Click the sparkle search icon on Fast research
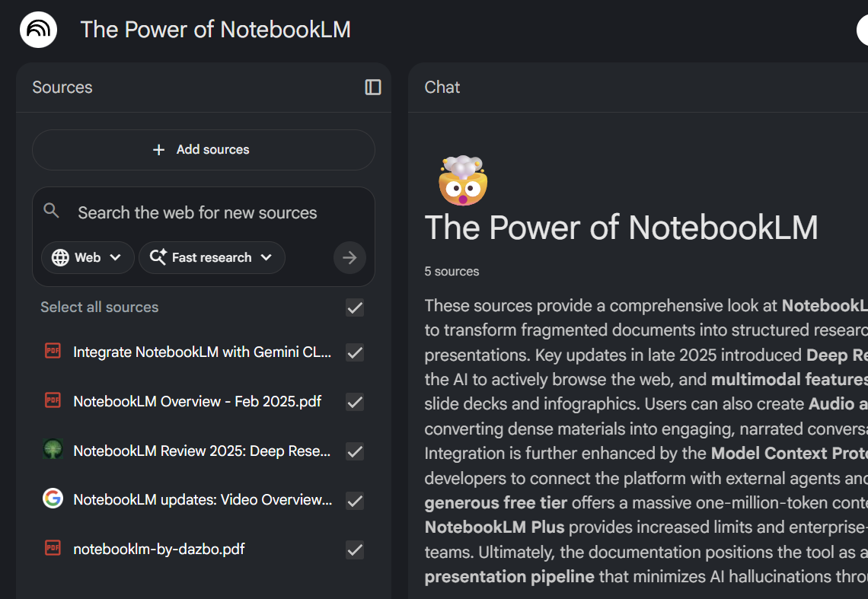Viewport: 868px width, 599px height. click(x=158, y=256)
